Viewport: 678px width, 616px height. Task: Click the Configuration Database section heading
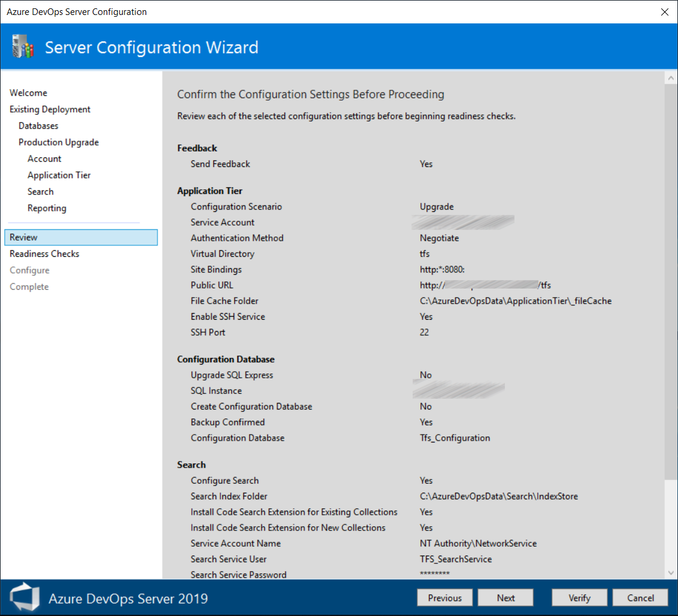(226, 360)
